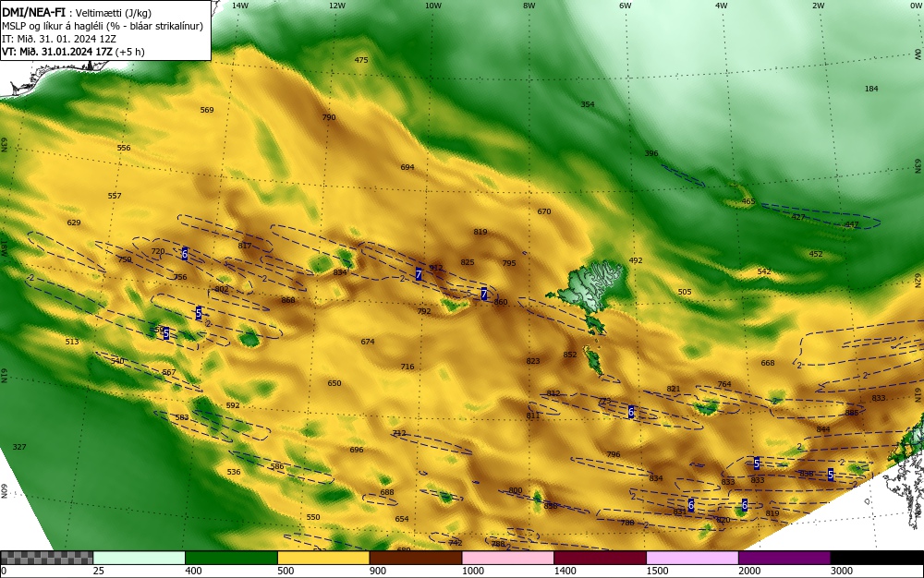The image size is (924, 578).
Task: Click the map value '354'
Action: coord(588,104)
